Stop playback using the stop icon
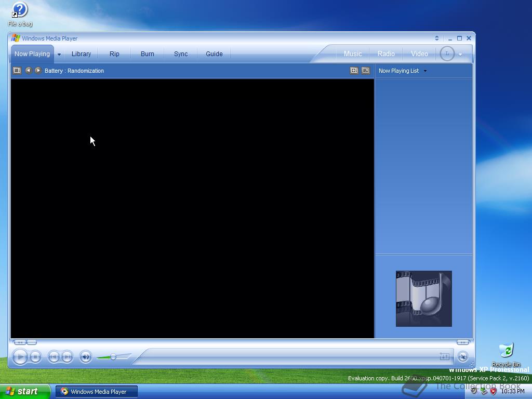 click(35, 357)
